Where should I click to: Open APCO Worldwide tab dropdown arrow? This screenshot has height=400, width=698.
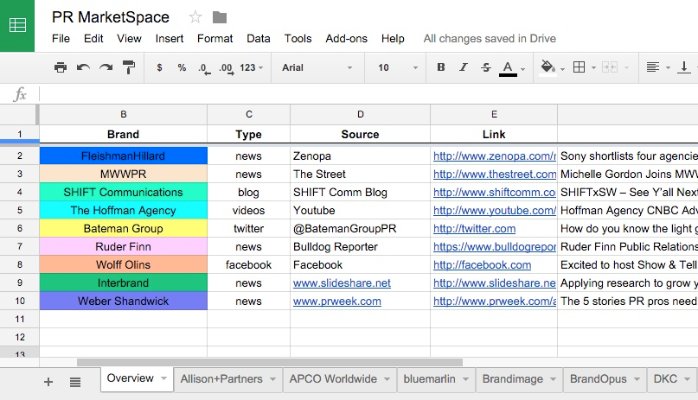click(x=387, y=379)
